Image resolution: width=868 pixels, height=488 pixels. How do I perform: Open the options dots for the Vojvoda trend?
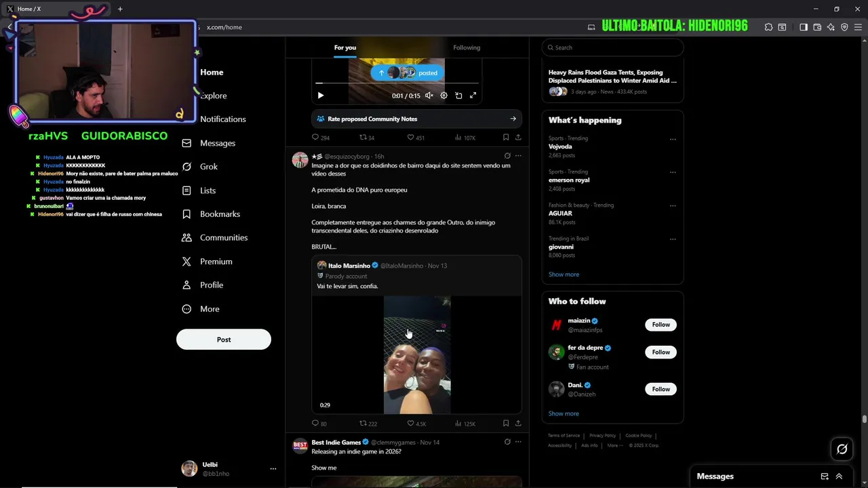pyautogui.click(x=673, y=140)
